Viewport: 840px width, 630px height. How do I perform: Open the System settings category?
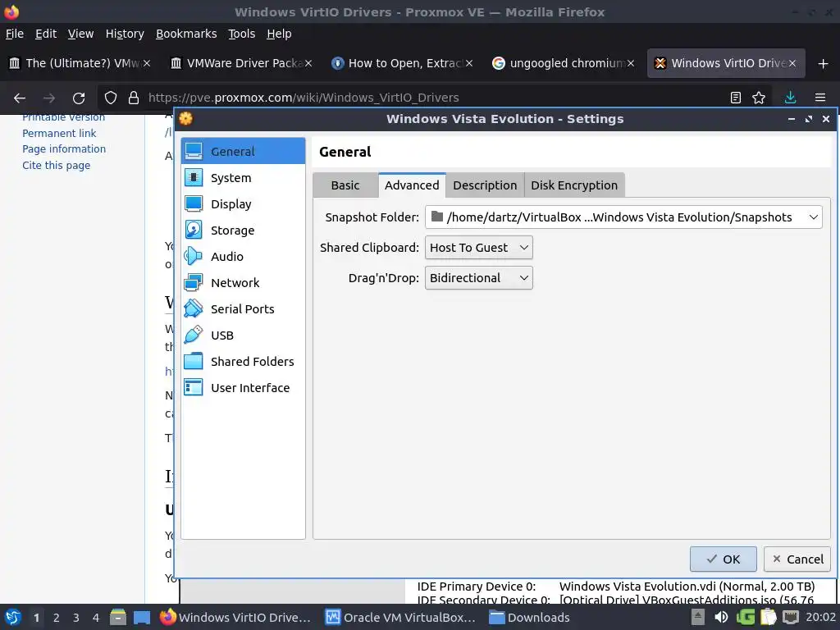tap(243, 177)
